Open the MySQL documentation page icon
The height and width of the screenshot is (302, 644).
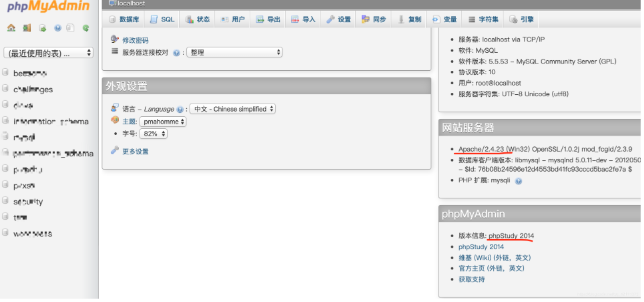[x=71, y=28]
